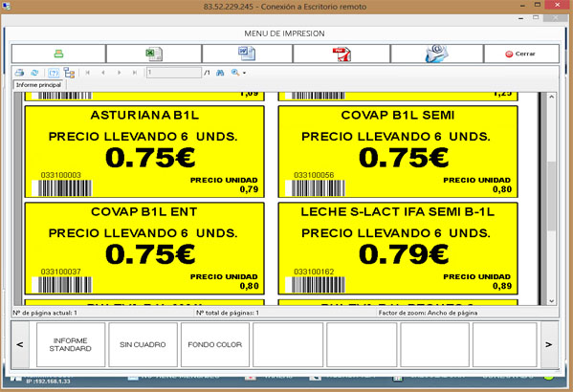Refresh the report preview

coord(34,73)
